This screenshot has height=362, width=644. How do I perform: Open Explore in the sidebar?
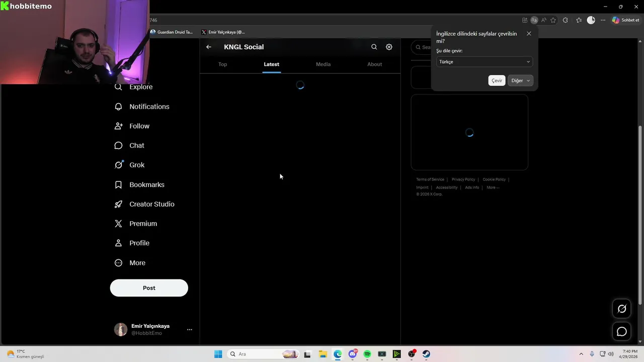tap(134, 87)
